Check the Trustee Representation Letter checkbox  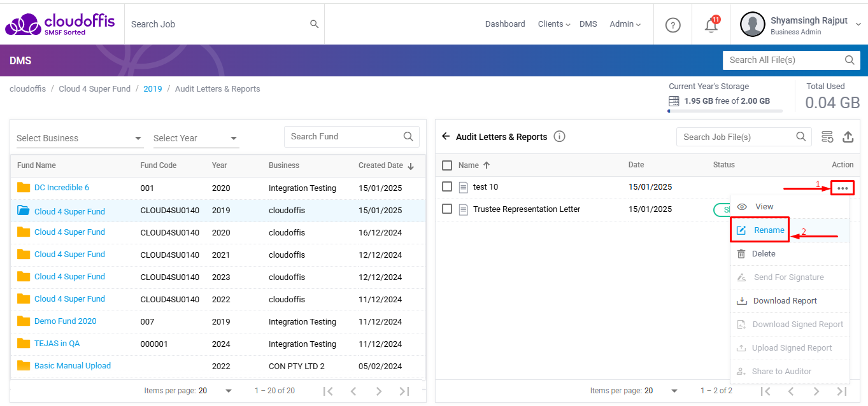pos(447,209)
